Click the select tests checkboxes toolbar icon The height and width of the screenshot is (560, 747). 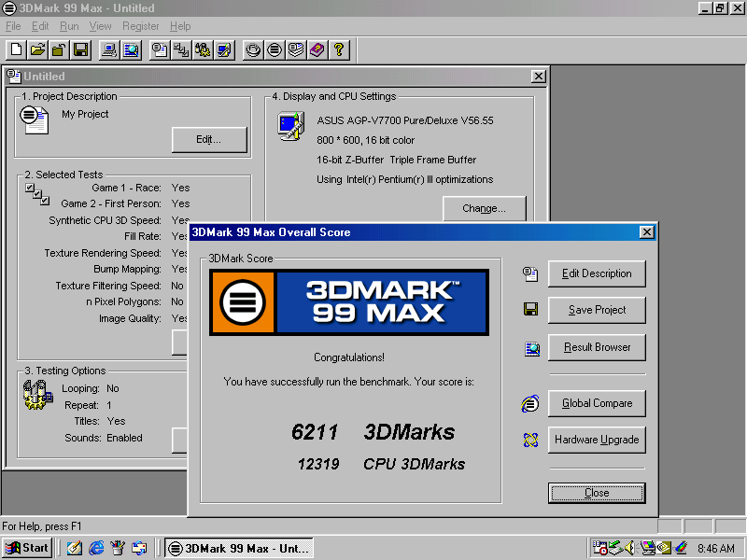point(181,49)
